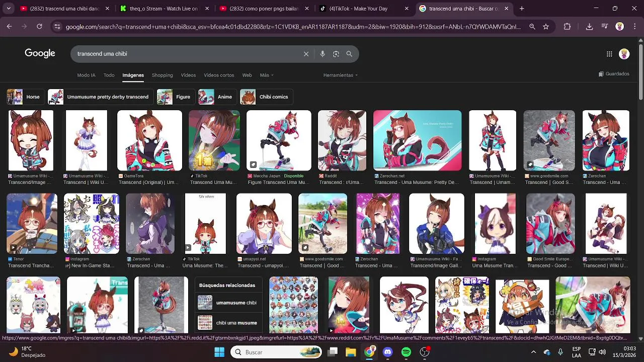Reload the current page
The height and width of the screenshot is (362, 644).
(39, 27)
